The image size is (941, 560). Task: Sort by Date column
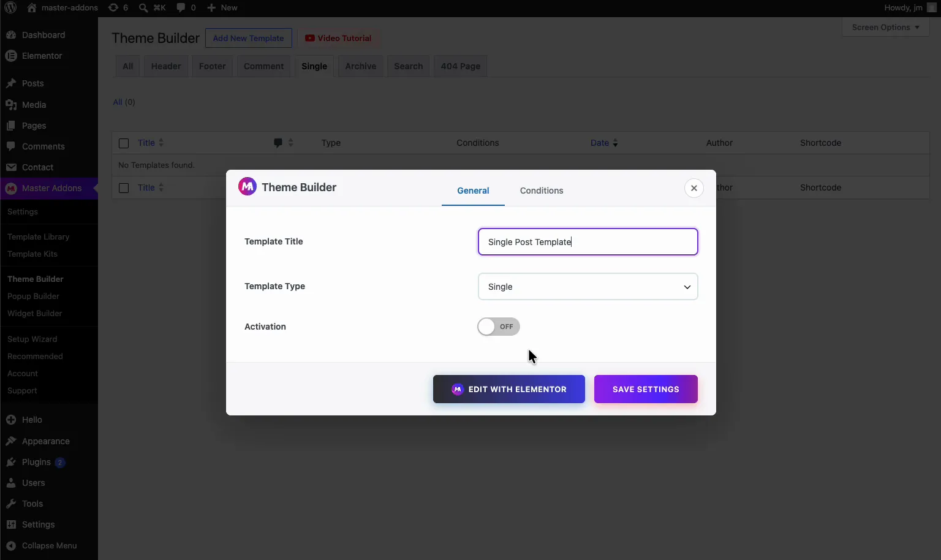point(604,143)
